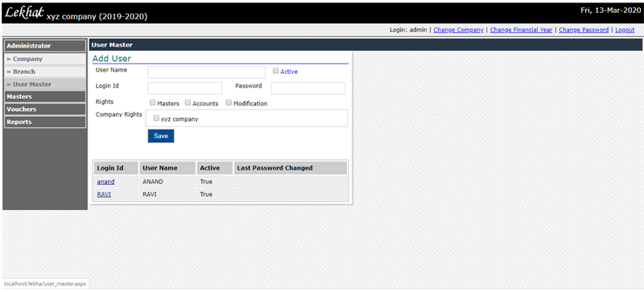Click the xyz company (2019-2020) header text
Screen dimensions: 644x292
[x=97, y=17]
